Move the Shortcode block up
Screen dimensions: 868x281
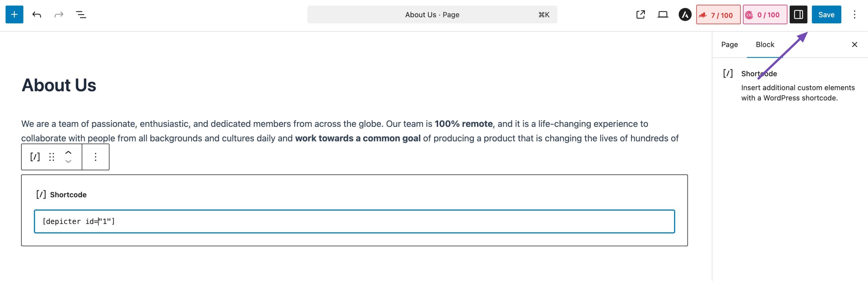click(x=68, y=152)
